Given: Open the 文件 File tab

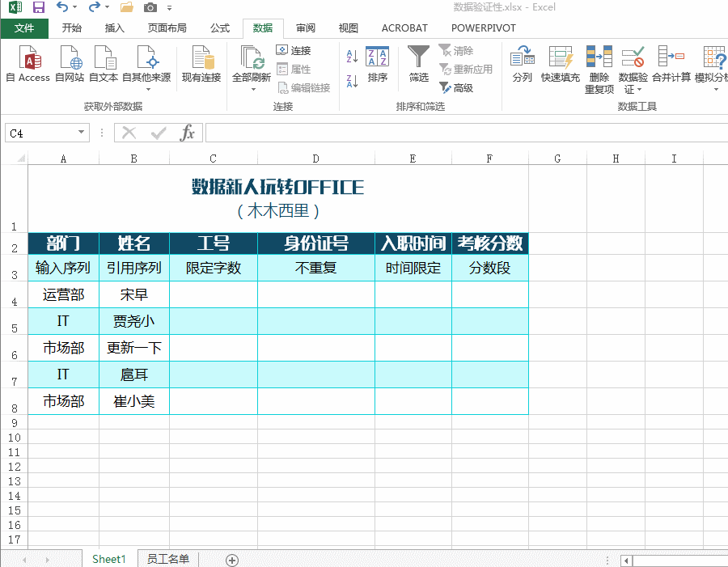Looking at the screenshot, I should tap(24, 28).
